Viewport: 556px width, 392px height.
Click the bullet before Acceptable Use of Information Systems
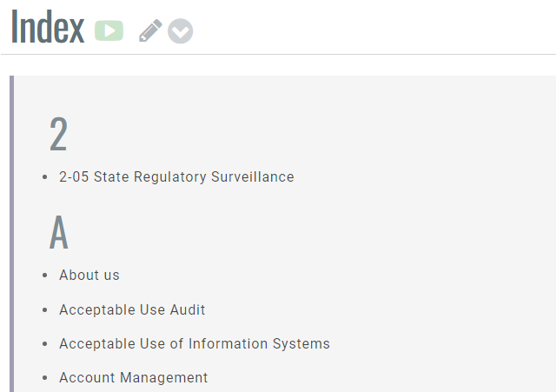click(x=45, y=344)
